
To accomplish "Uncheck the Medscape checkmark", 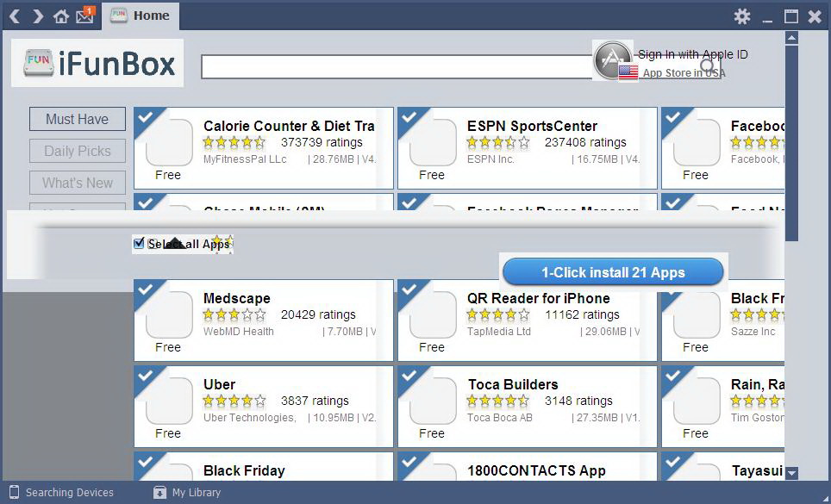I will (145, 289).
